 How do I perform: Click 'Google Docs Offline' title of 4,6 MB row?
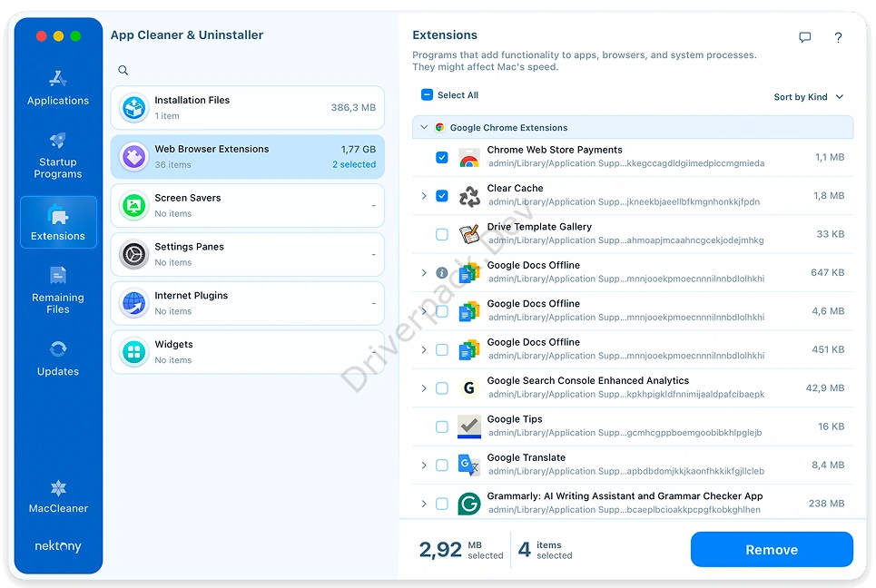coord(534,304)
